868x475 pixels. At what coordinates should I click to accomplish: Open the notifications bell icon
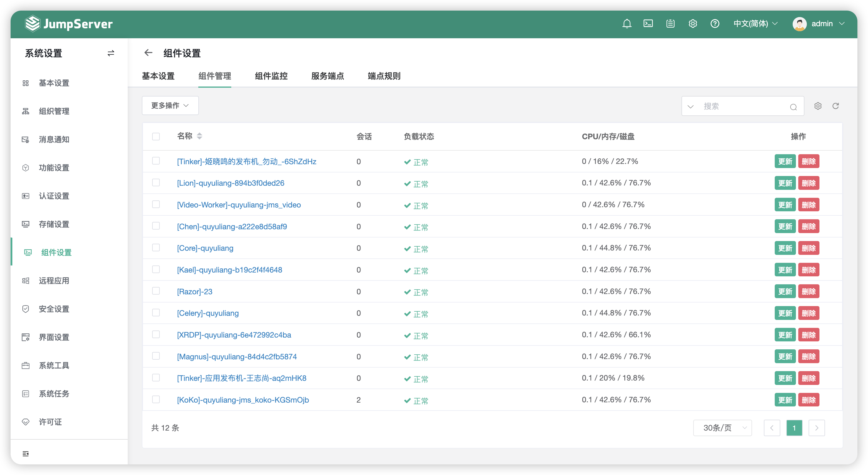point(627,24)
